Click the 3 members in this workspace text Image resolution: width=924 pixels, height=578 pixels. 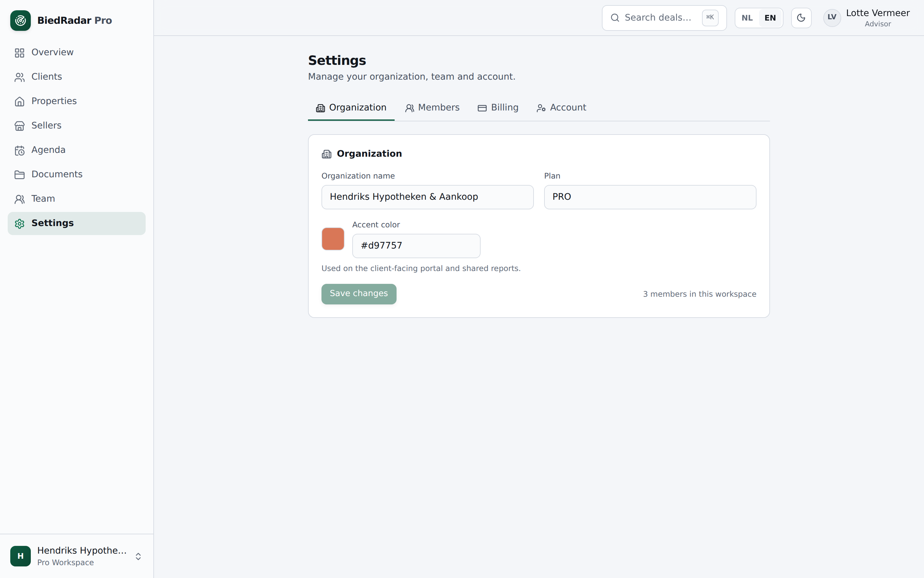(x=699, y=294)
